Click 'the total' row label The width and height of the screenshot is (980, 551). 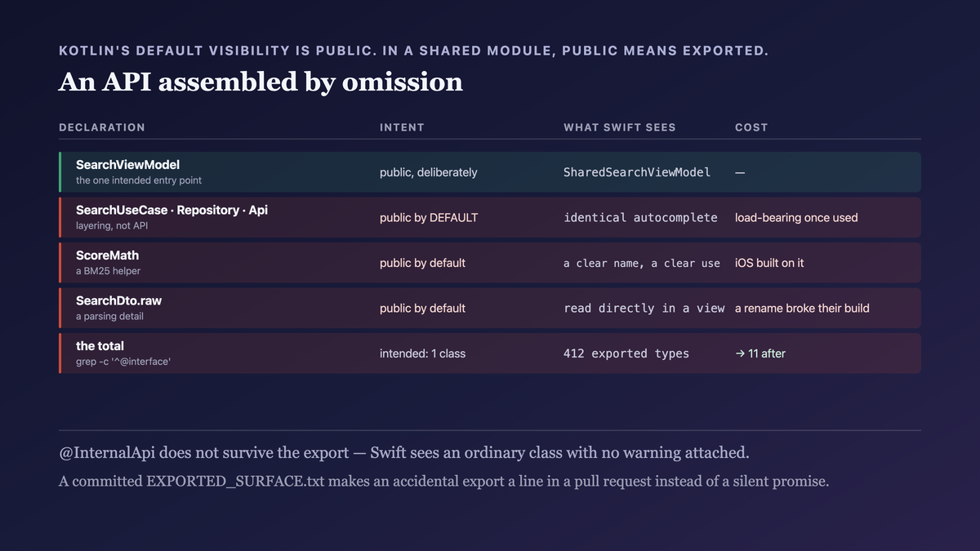click(x=100, y=346)
